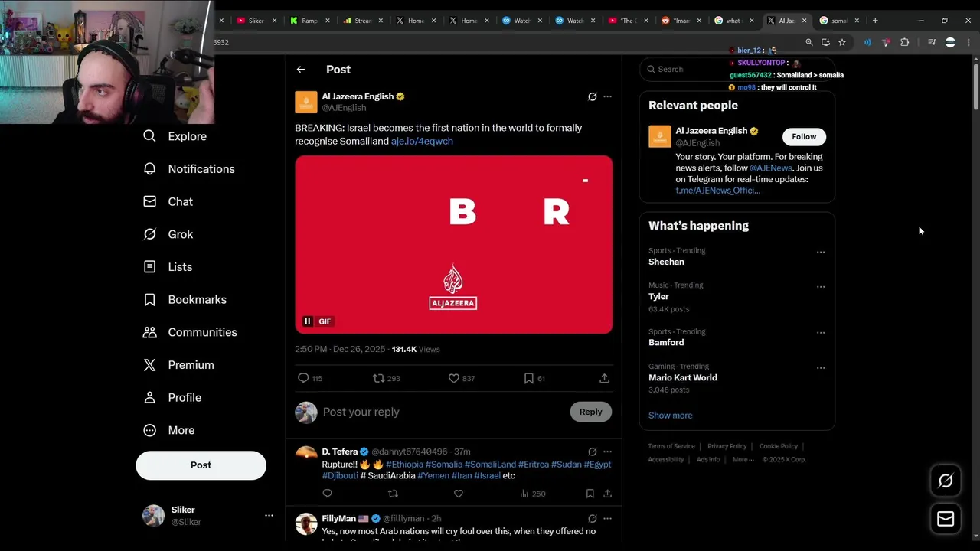Open Chrome extensions puzzle icon
Screen dimensions: 980x551
904,43
